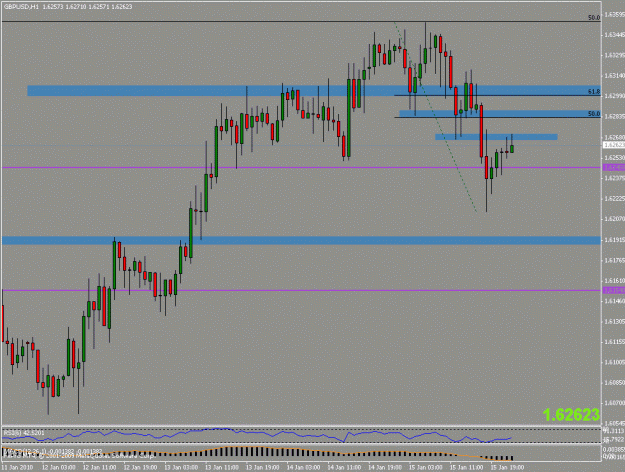Select the 50.0 Fibonacci label below the 61.8 label
Viewport: 625px width, 472px height.
point(594,114)
